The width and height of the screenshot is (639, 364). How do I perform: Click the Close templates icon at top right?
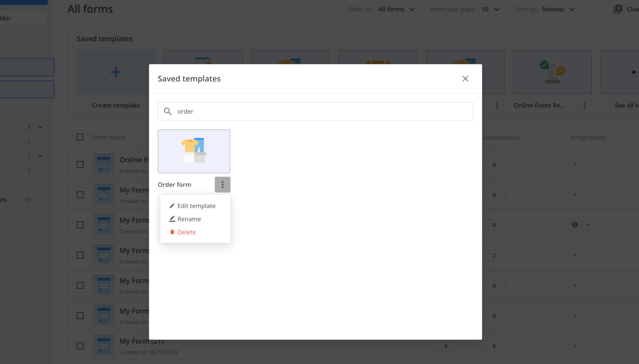tap(618, 9)
